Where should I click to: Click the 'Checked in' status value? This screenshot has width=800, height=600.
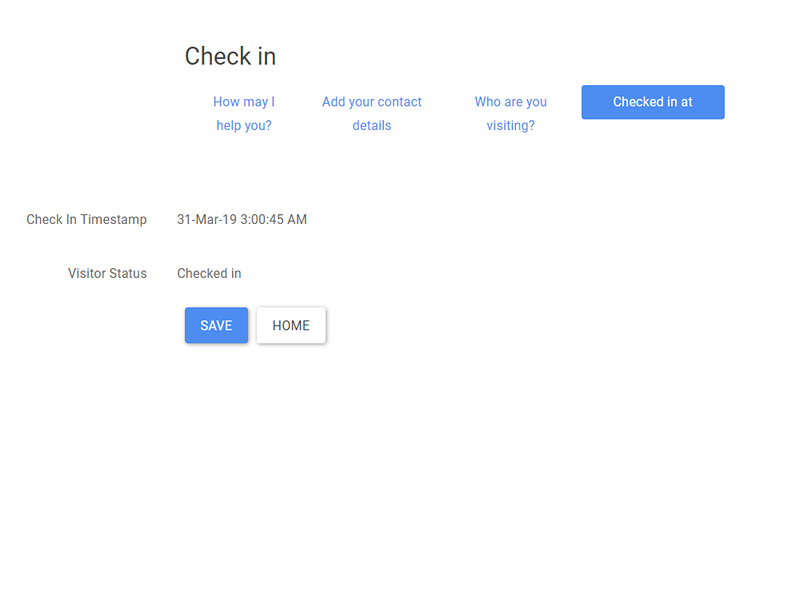[209, 273]
